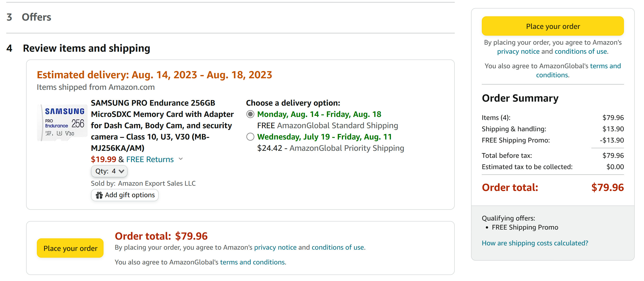Click the bottom Place your order button
The image size is (644, 281).
[70, 248]
